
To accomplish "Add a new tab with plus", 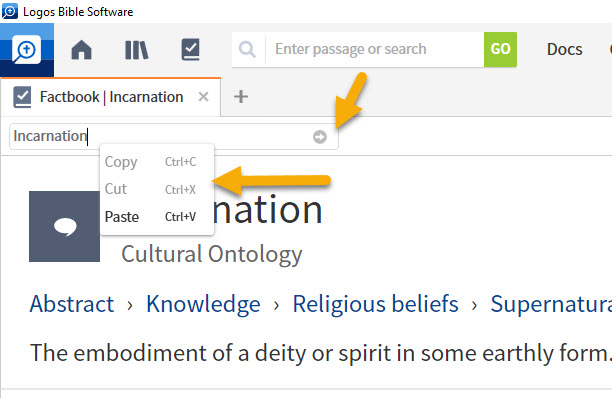I will pyautogui.click(x=241, y=96).
